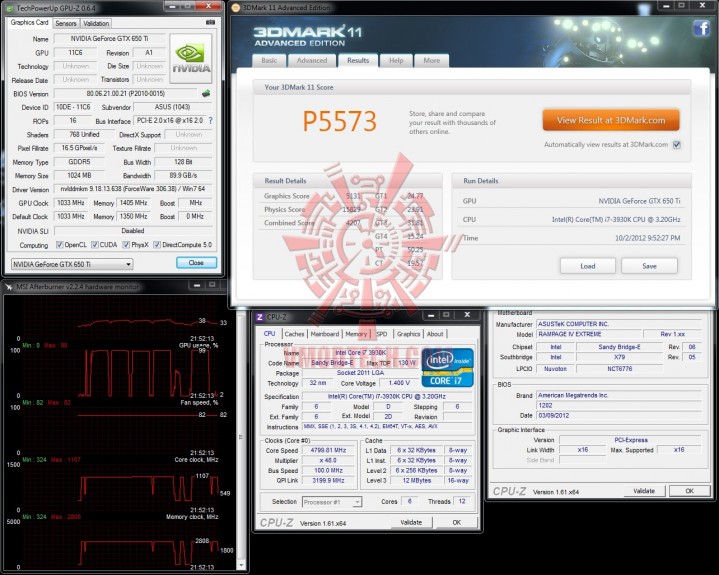The width and height of the screenshot is (719, 575).
Task: Click the Close button in GPU-Z
Action: coord(196,263)
